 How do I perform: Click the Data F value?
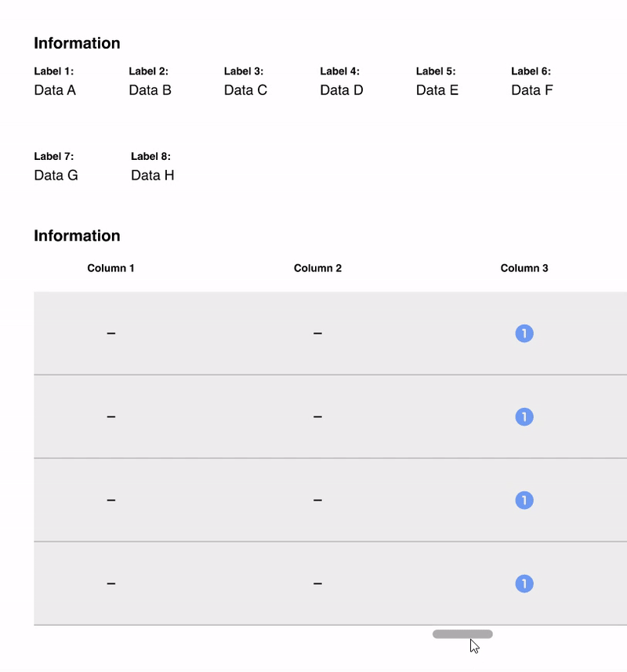pos(532,90)
